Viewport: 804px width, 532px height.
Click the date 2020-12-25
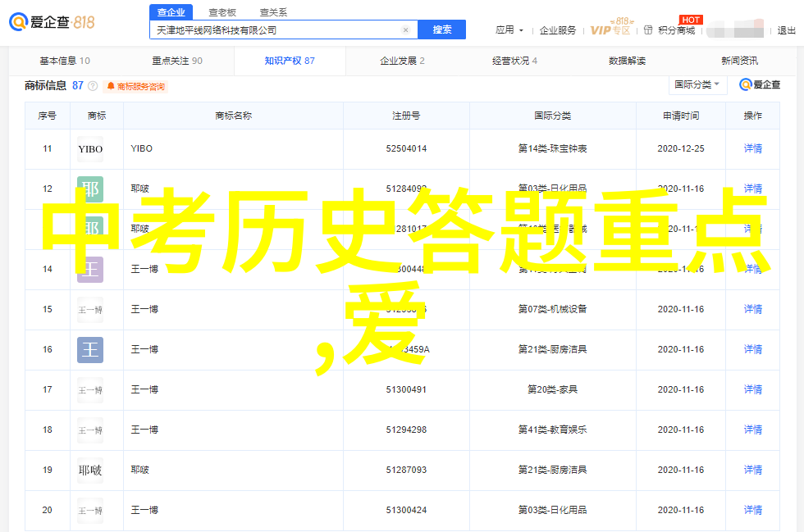tap(681, 148)
